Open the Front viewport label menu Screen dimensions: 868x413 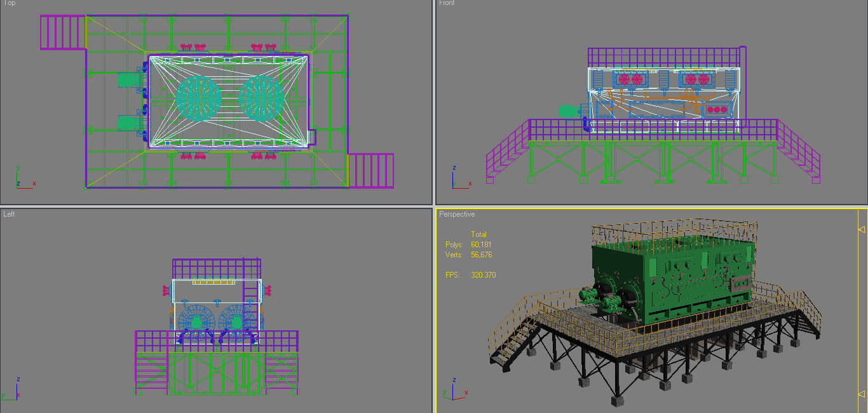[x=447, y=3]
